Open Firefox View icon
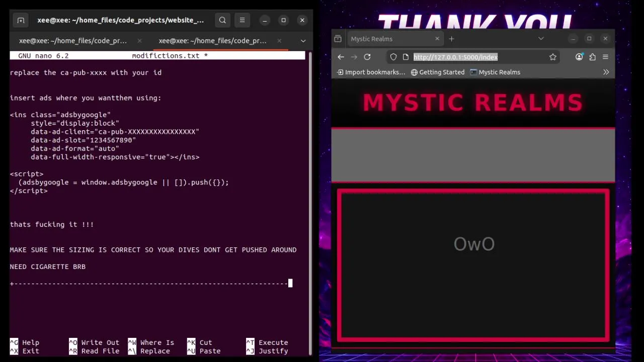 coord(338,39)
